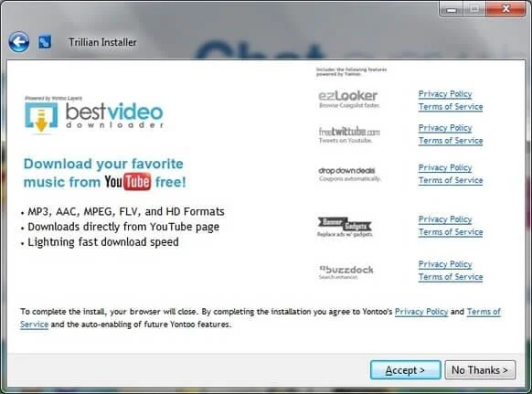Click 'Download your favorite' headline text
Screen dimensions: 532x394
103,164
